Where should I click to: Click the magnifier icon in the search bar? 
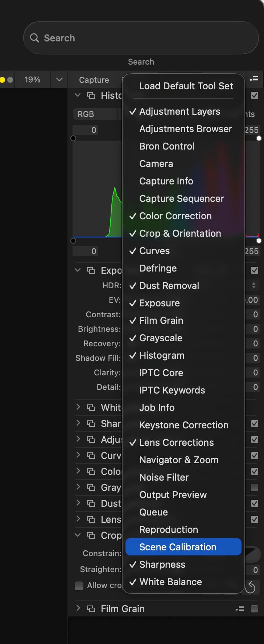(34, 38)
